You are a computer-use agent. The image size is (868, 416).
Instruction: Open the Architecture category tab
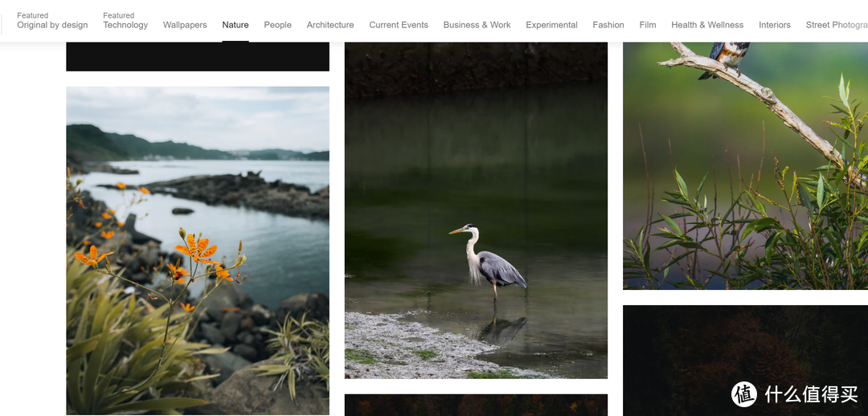point(330,25)
